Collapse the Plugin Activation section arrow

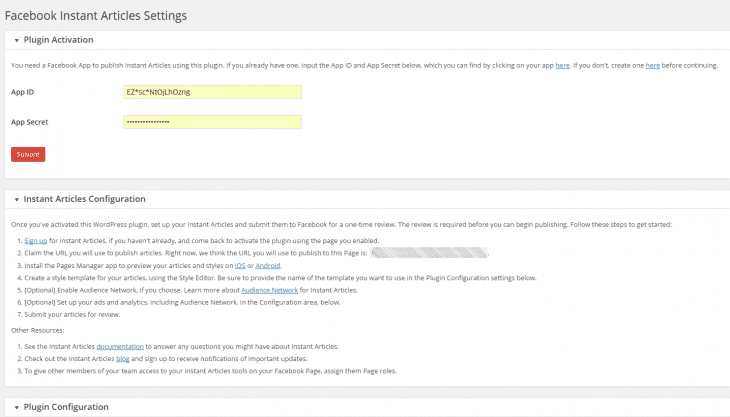pos(16,40)
